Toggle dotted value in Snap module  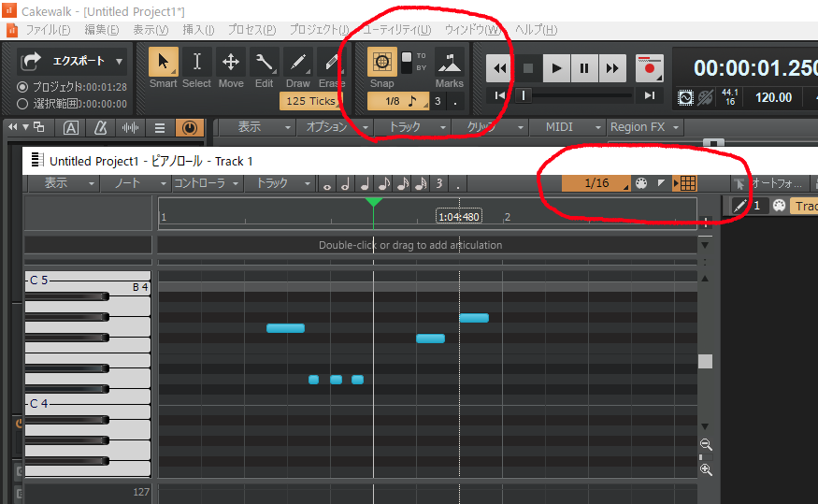(455, 101)
